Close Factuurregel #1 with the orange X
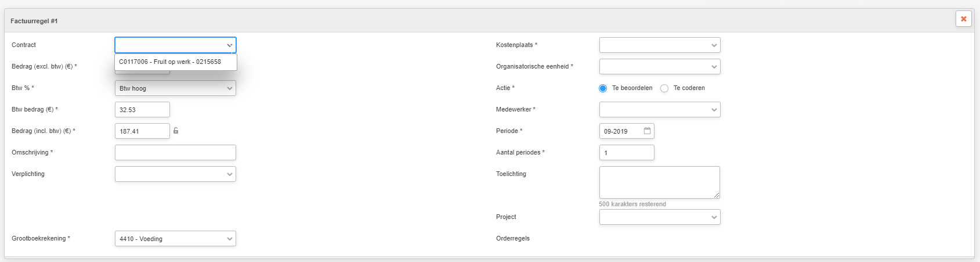 (x=963, y=19)
